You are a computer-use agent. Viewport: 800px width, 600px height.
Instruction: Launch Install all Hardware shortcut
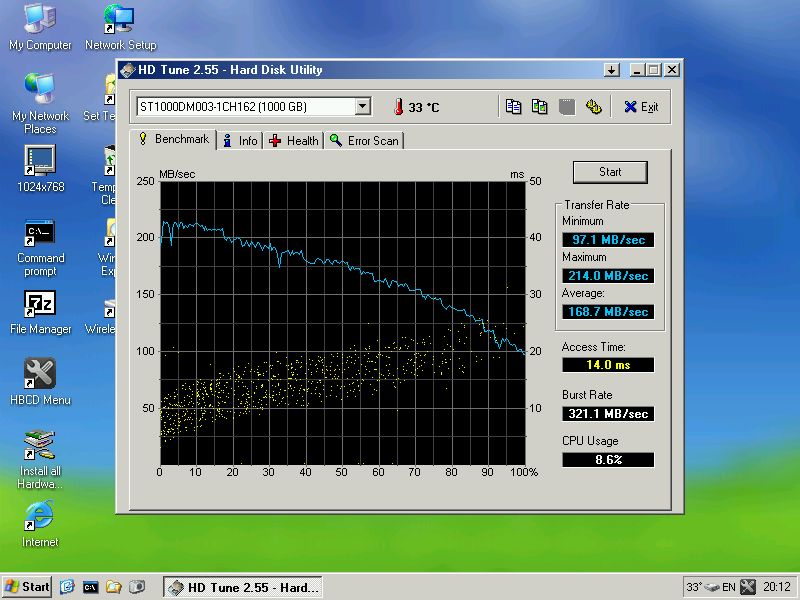40,460
